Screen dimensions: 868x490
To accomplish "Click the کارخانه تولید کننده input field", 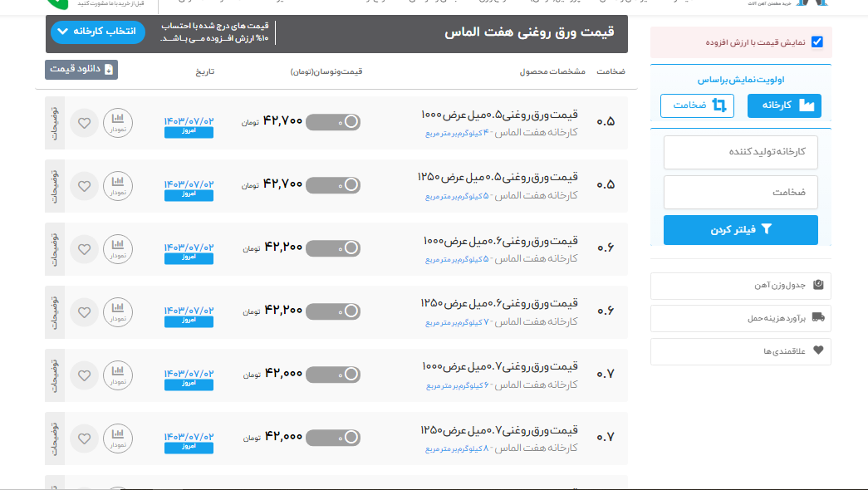I will coord(740,153).
